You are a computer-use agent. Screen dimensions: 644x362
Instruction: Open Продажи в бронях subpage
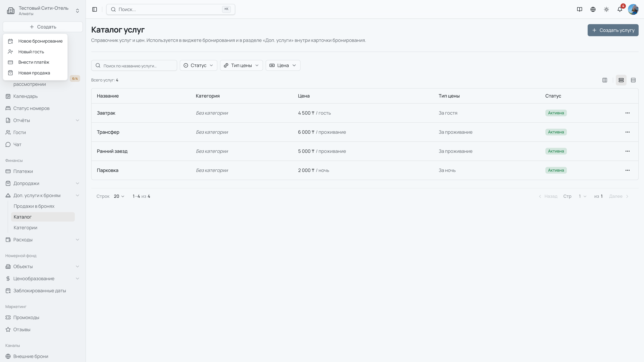[x=43, y=206]
